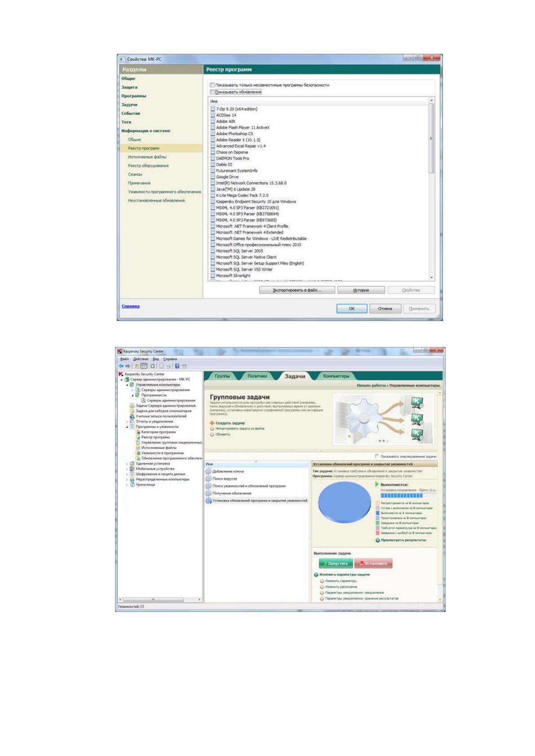Viewport: 535px width, 756px height.
Task: Click the 'Экспортировать в файл...' button
Action: tap(297, 290)
